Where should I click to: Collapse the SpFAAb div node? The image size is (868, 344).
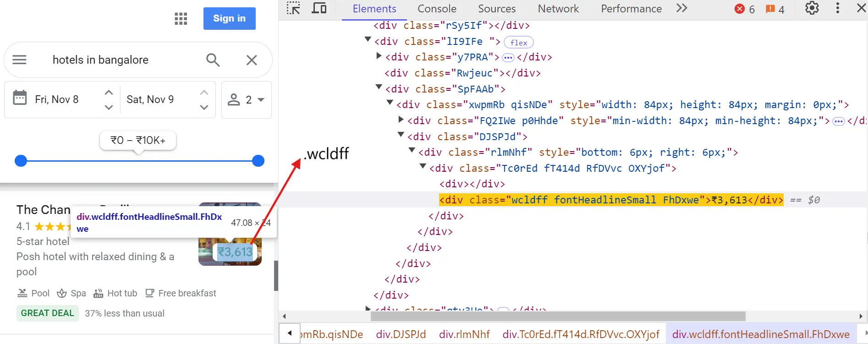(379, 87)
